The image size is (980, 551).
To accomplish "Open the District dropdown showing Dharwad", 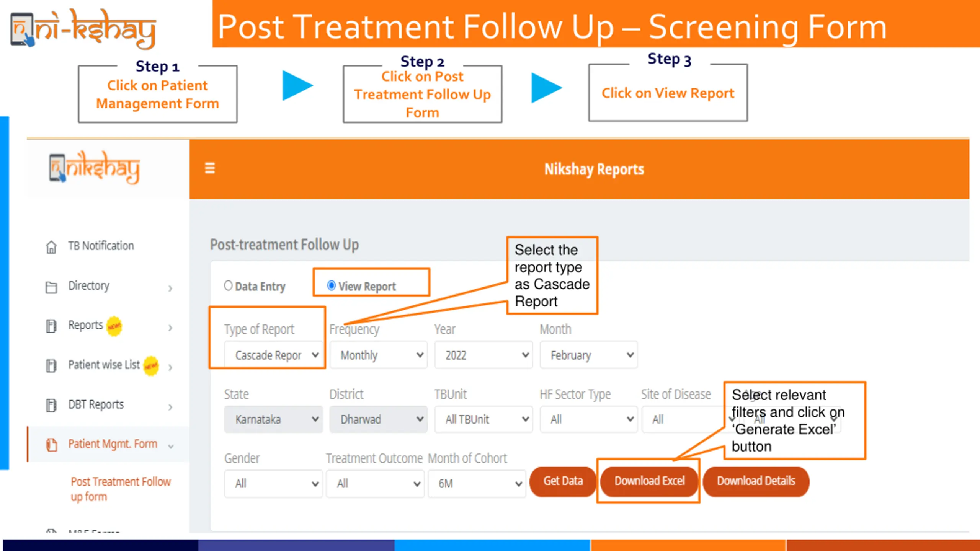I will 379,419.
